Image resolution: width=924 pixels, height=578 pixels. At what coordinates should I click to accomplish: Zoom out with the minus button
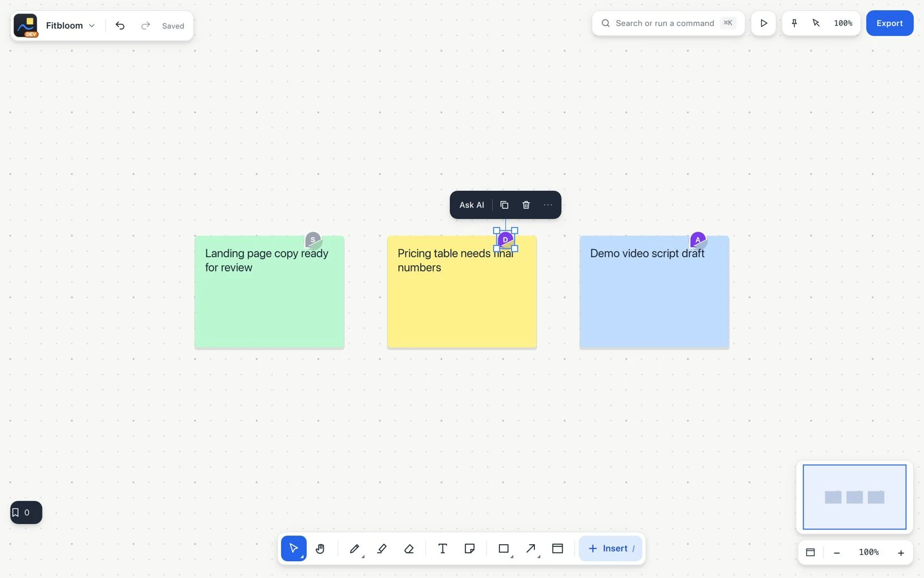(837, 552)
